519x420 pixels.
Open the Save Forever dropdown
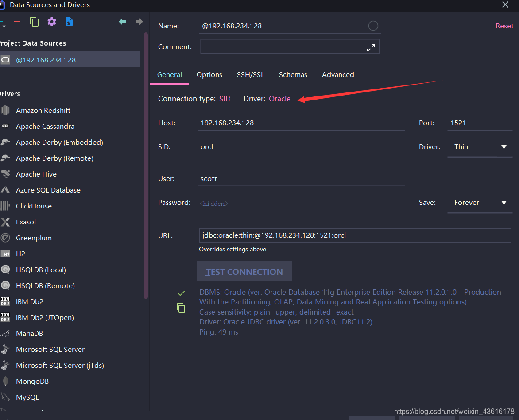coord(480,203)
